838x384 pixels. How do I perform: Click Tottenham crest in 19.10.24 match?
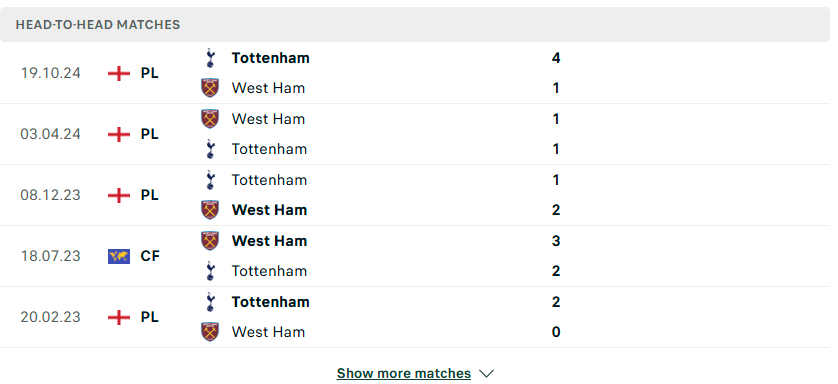pyautogui.click(x=210, y=58)
